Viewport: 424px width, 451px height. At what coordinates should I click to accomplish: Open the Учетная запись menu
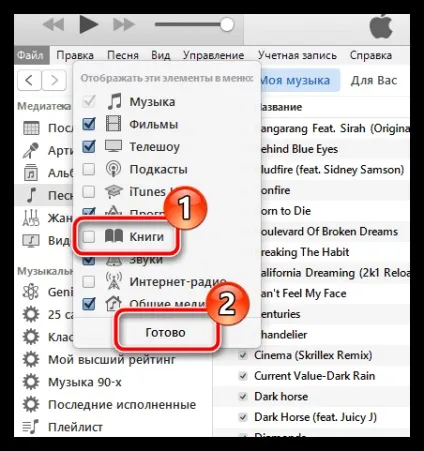point(297,55)
